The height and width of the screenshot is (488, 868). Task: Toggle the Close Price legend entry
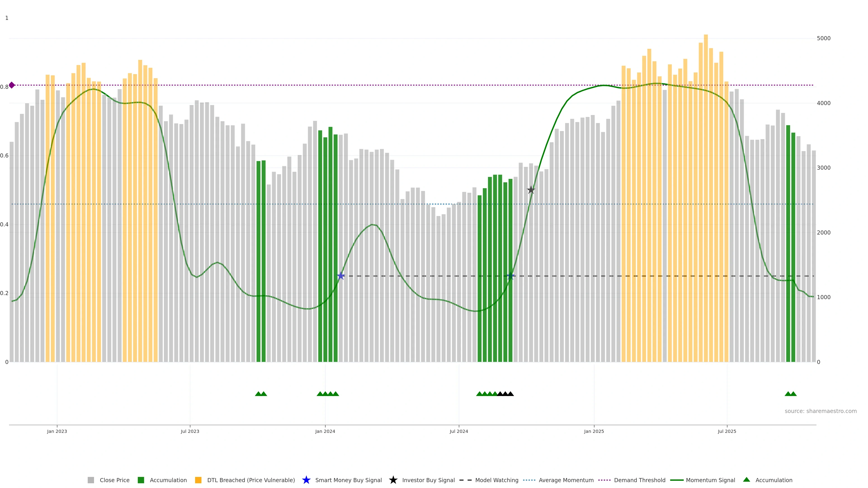[x=114, y=480]
